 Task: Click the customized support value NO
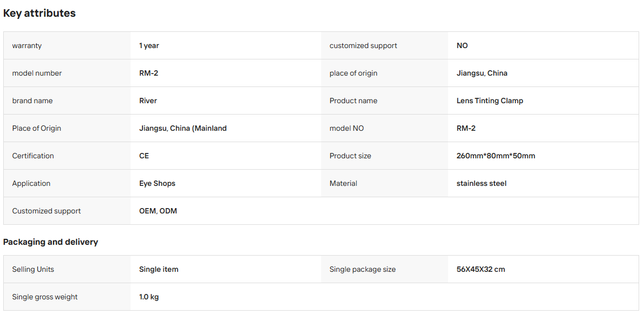462,45
